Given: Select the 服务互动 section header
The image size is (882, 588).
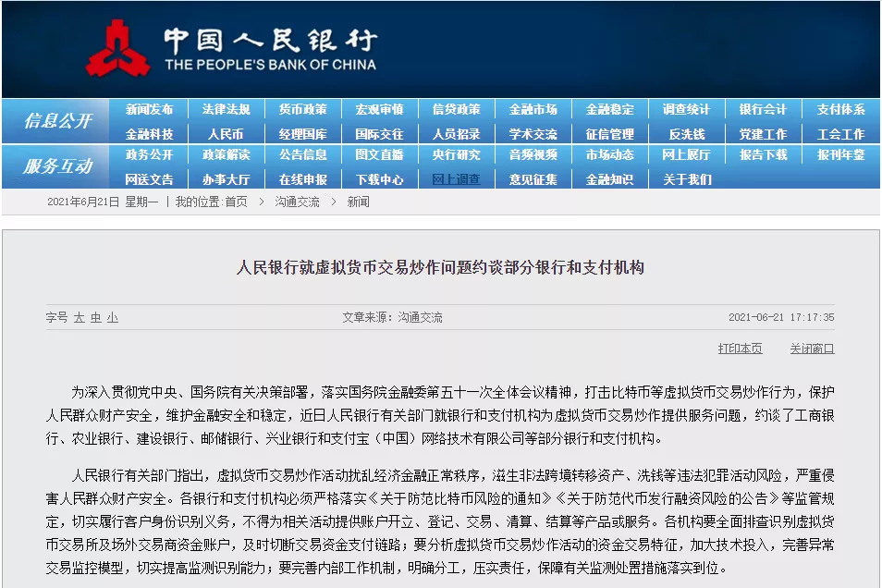Looking at the screenshot, I should coord(57,166).
